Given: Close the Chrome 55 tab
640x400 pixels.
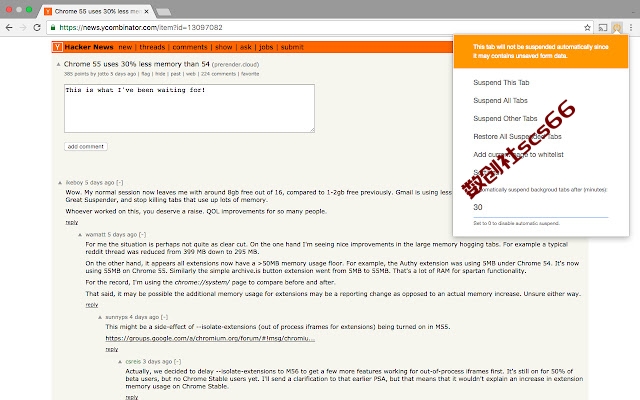Looking at the screenshot, I should click(147, 11).
